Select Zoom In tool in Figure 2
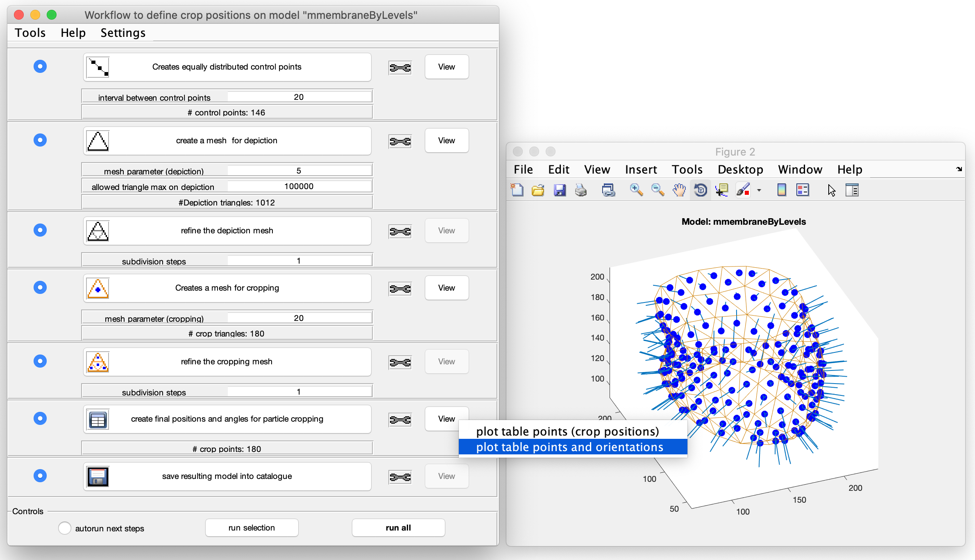 point(636,190)
